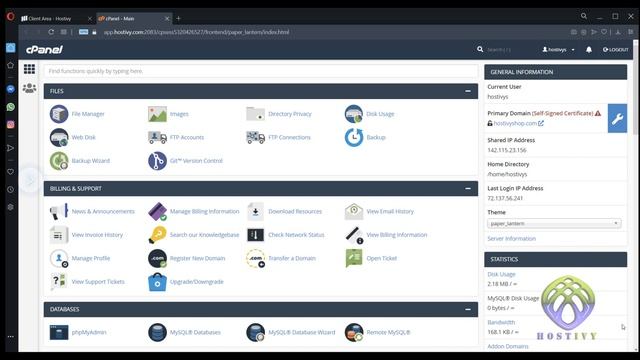
Task: Open FTP Connections icon
Action: pyautogui.click(x=256, y=138)
